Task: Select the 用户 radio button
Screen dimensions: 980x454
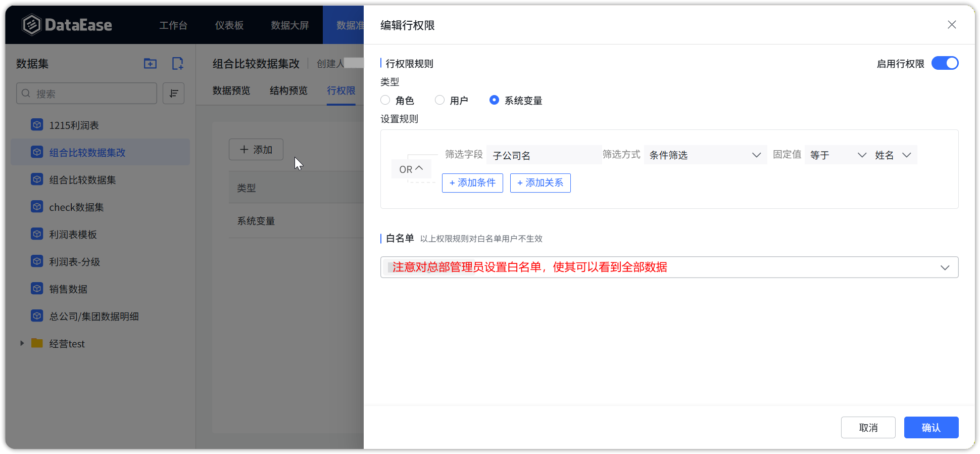Action: click(440, 100)
